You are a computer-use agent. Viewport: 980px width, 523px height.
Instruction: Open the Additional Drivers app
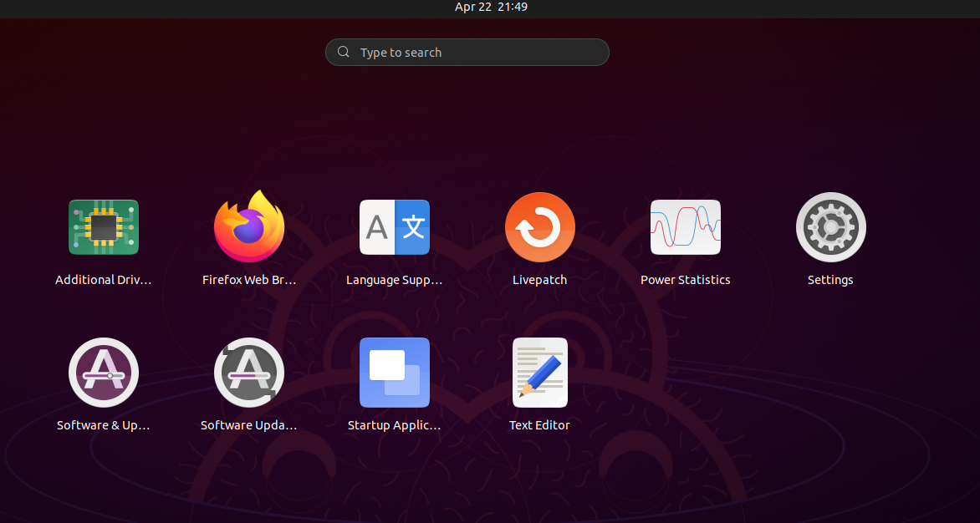click(104, 227)
